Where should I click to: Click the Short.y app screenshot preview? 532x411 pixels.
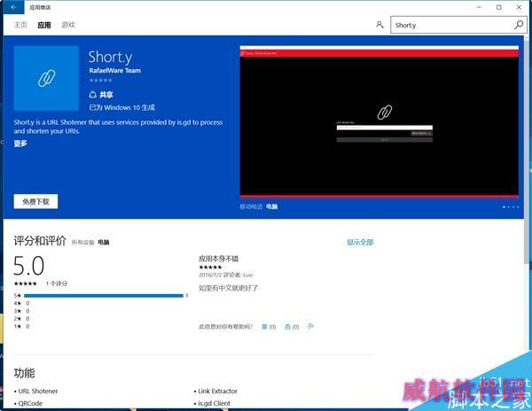click(379, 121)
